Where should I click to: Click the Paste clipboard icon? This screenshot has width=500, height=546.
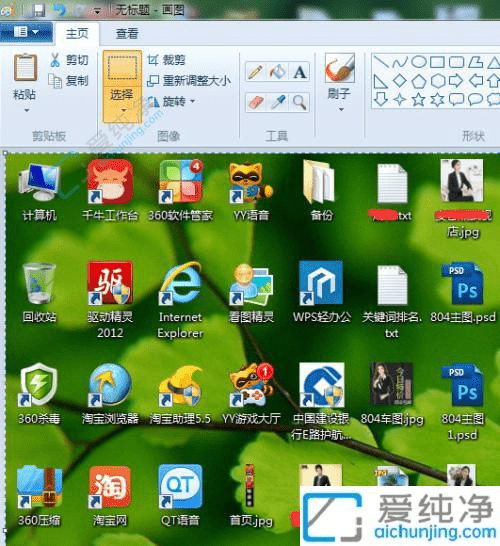pyautogui.click(x=25, y=68)
